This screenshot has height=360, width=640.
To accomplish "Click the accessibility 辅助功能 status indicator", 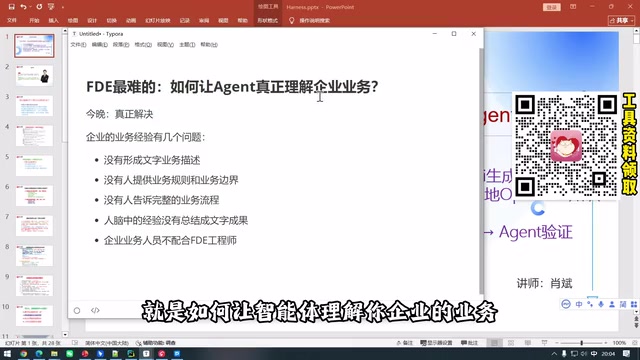I will tap(156, 343).
